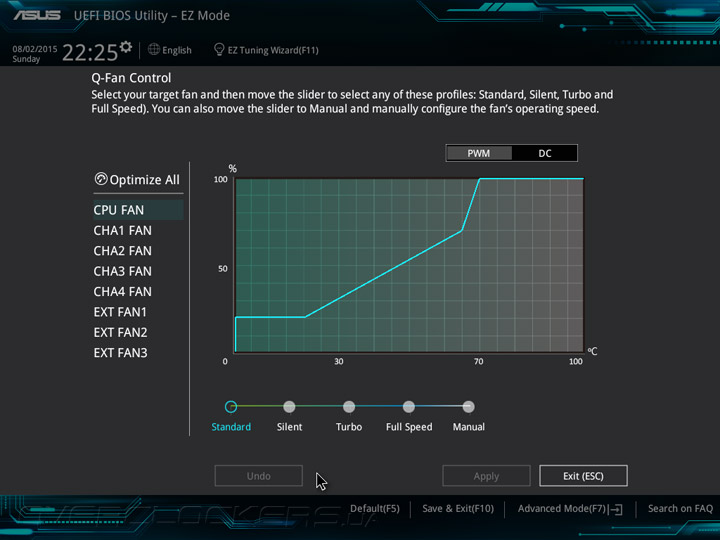The height and width of the screenshot is (540, 720).
Task: Click Save & Exit(F10)
Action: coord(458,509)
